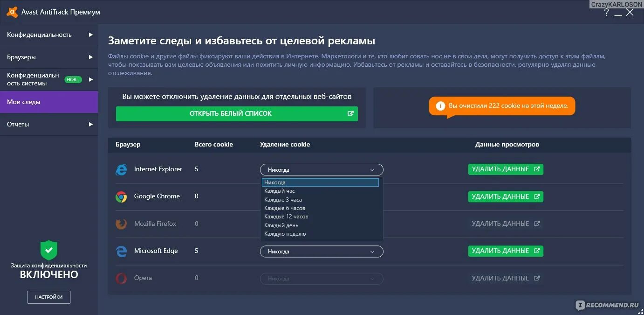Click Microsoft Edge cookie count 5
Screen dimensions: 644x315
(197, 251)
